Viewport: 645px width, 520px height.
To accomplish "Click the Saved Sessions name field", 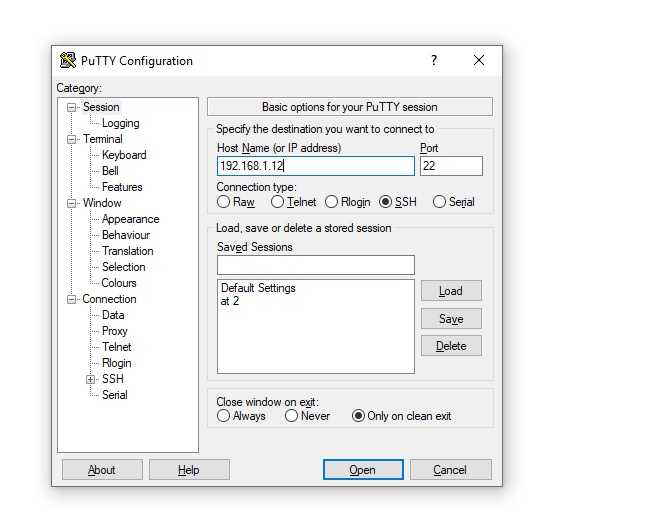I will point(316,265).
